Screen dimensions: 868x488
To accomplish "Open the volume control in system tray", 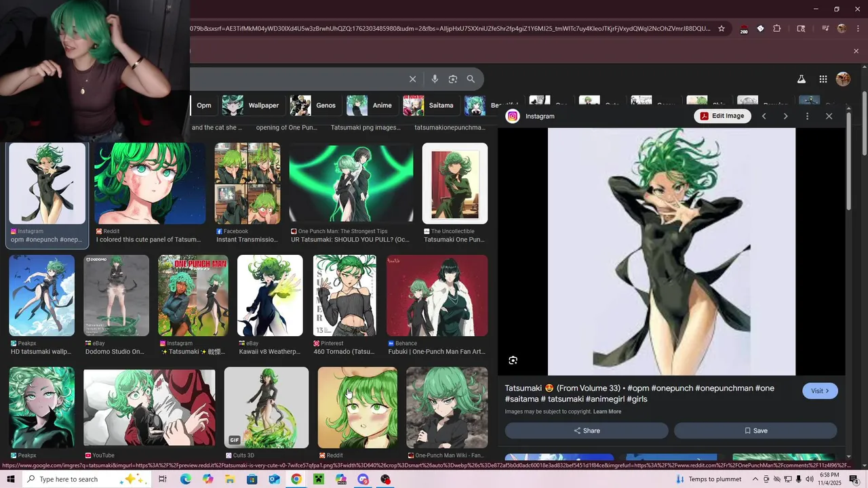I will click(809, 479).
